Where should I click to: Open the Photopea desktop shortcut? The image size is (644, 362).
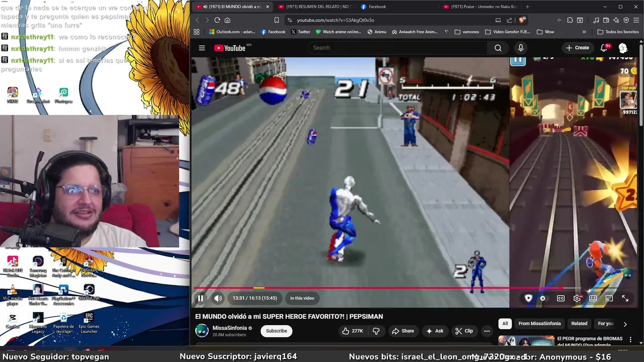(63, 96)
